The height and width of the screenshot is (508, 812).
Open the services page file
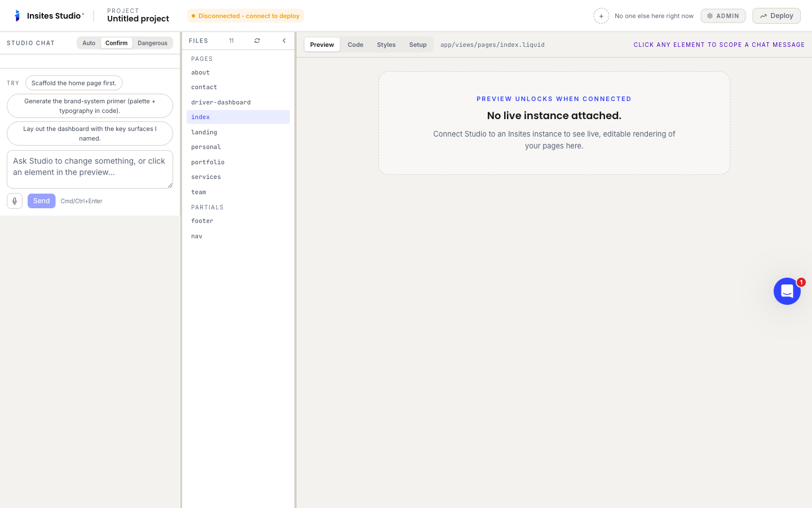pos(238,177)
